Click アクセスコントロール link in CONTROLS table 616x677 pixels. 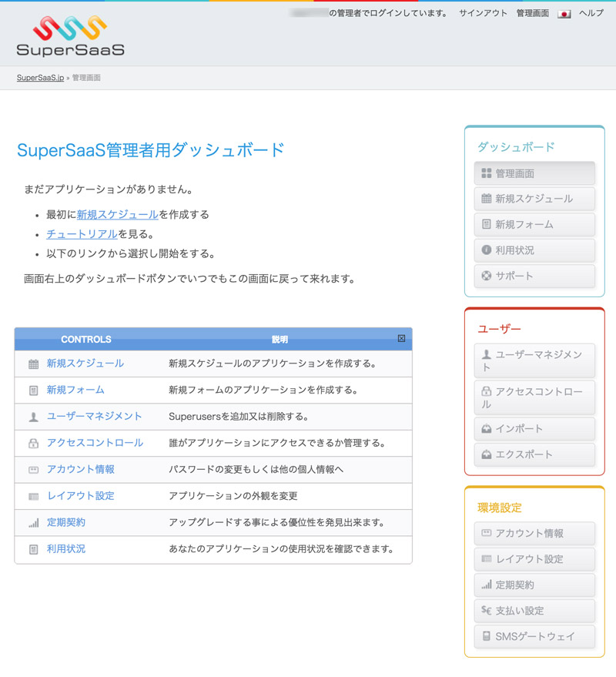pyautogui.click(x=95, y=443)
